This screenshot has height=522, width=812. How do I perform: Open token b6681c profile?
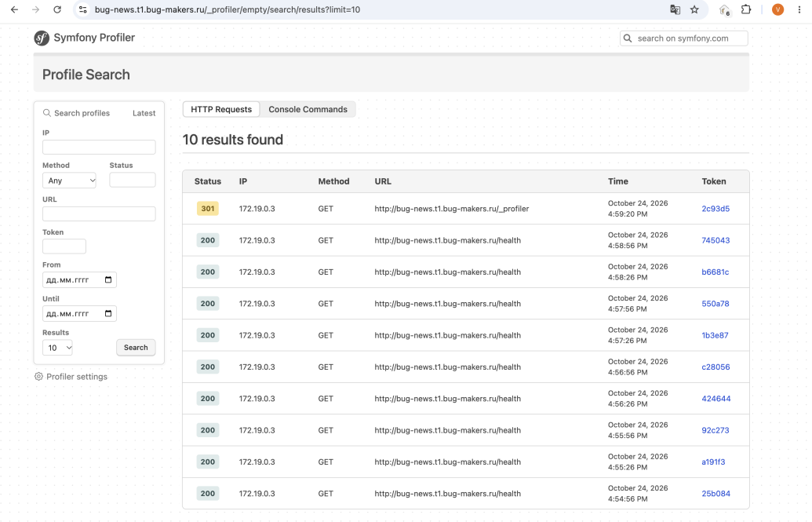click(716, 272)
